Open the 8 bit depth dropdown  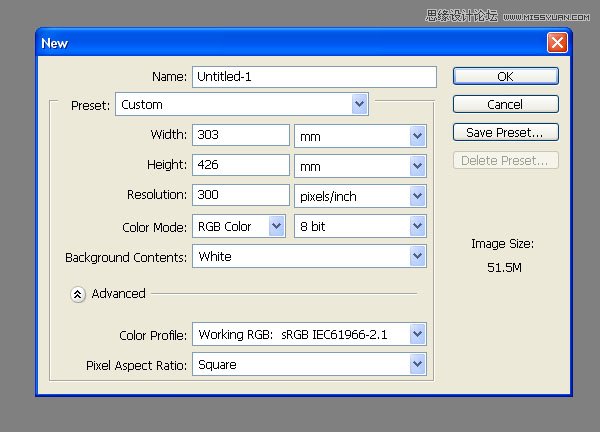pos(360,226)
